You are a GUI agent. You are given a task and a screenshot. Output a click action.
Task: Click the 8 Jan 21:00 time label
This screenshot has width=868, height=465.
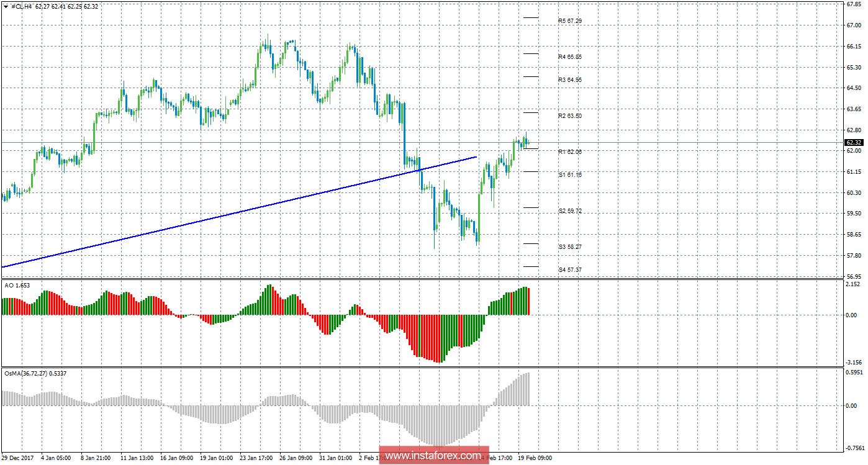97,458
